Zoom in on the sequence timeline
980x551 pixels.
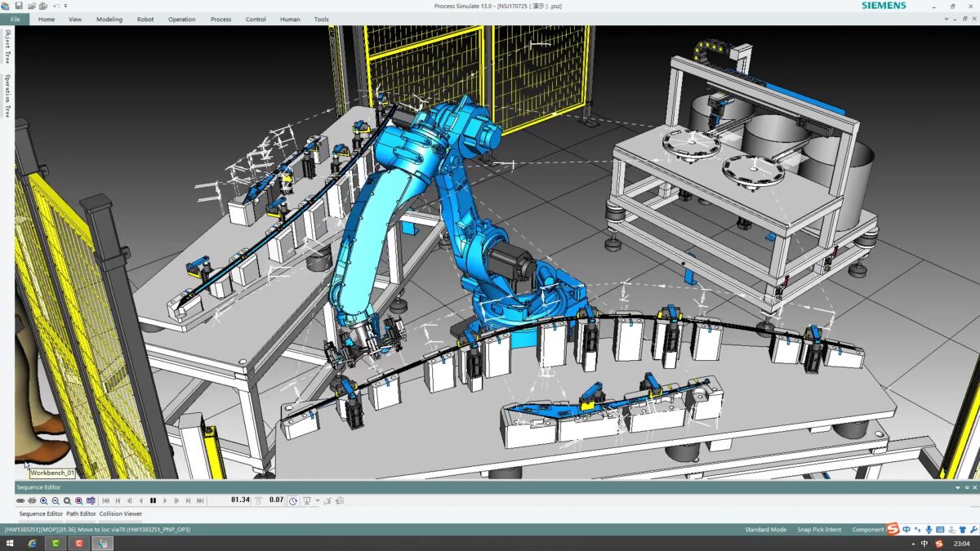point(43,500)
